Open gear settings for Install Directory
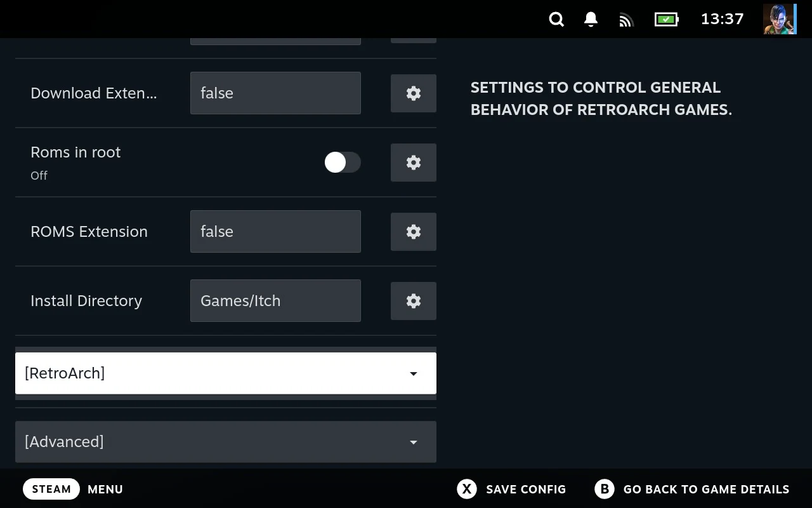The image size is (812, 508). tap(414, 301)
